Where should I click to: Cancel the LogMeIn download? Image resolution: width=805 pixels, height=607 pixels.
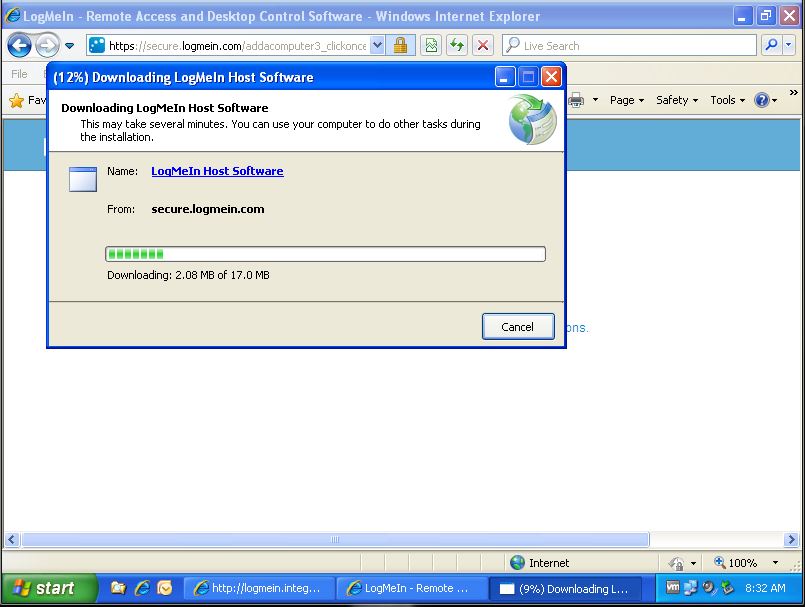517,327
